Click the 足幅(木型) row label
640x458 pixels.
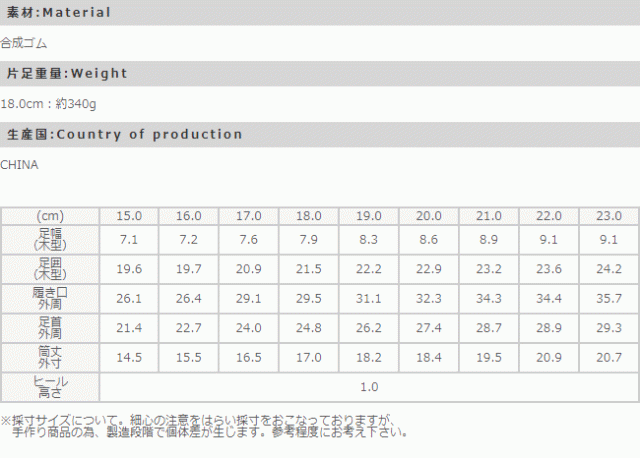pyautogui.click(x=50, y=240)
